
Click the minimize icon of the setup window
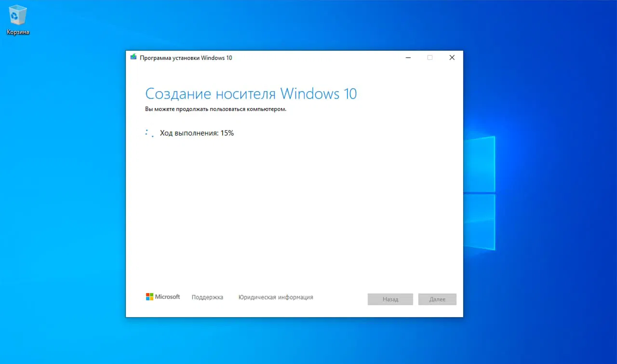(x=408, y=57)
